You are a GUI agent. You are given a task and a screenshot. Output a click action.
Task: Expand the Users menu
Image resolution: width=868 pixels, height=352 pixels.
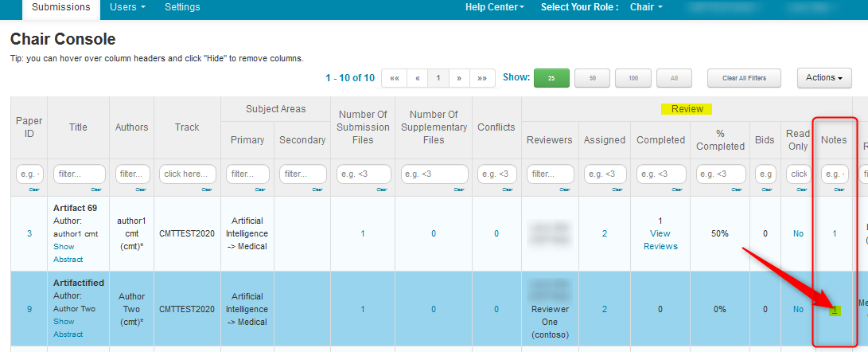tap(127, 7)
